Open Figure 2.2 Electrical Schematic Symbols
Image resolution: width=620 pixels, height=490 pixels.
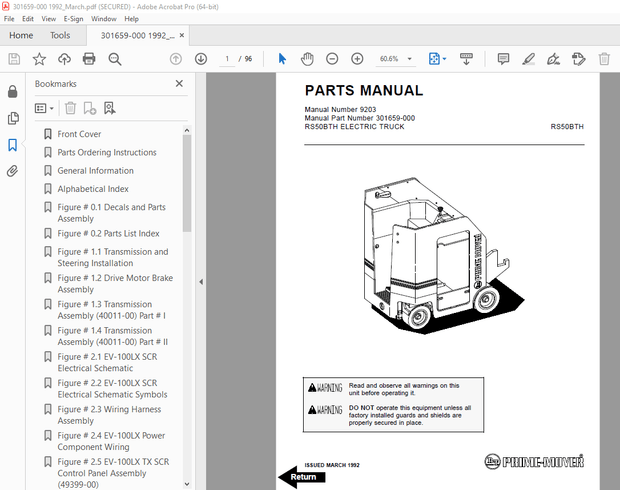coord(112,389)
